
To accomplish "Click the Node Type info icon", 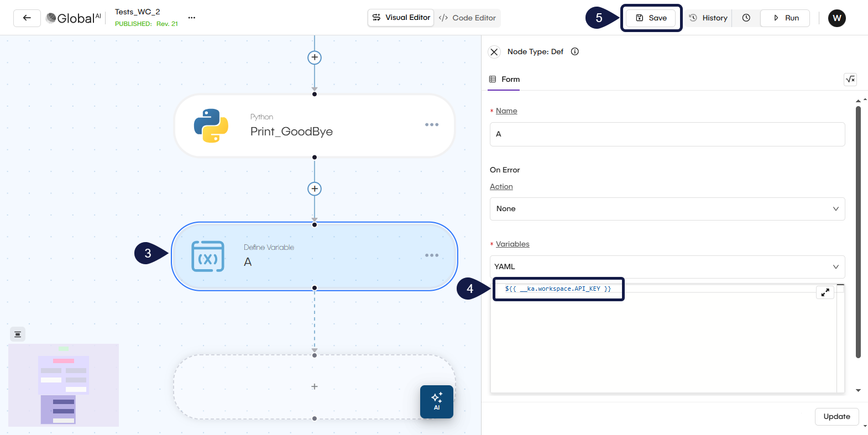I will point(575,51).
